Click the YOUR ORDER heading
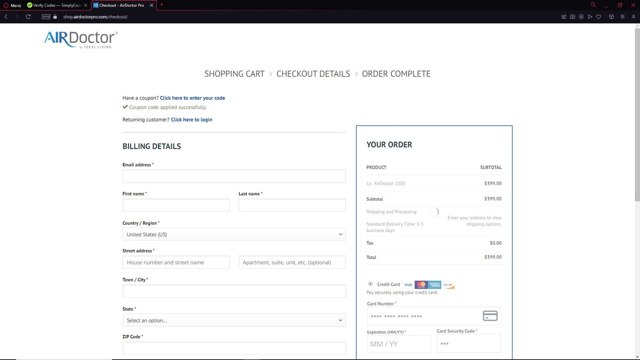The height and width of the screenshot is (360, 640). (389, 144)
